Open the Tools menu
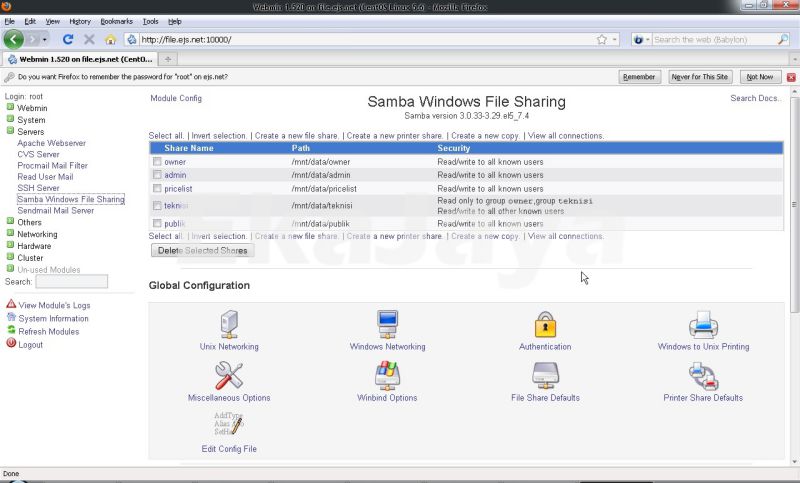Image resolution: width=800 pixels, height=483 pixels. [150, 21]
